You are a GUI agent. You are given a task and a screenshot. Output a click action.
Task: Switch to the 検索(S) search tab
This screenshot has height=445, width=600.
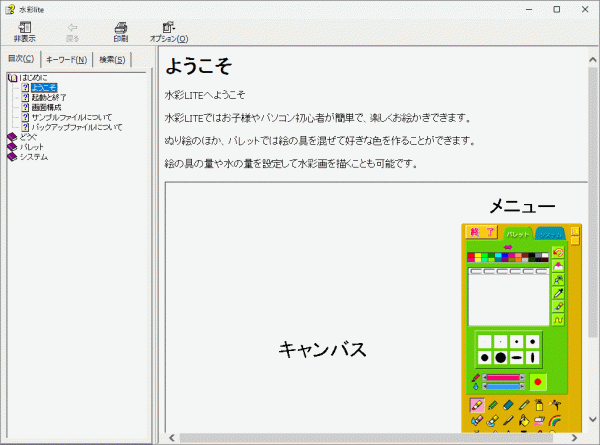(112, 60)
